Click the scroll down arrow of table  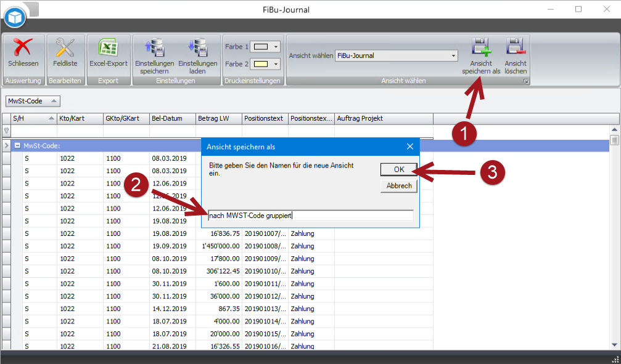tap(614, 344)
